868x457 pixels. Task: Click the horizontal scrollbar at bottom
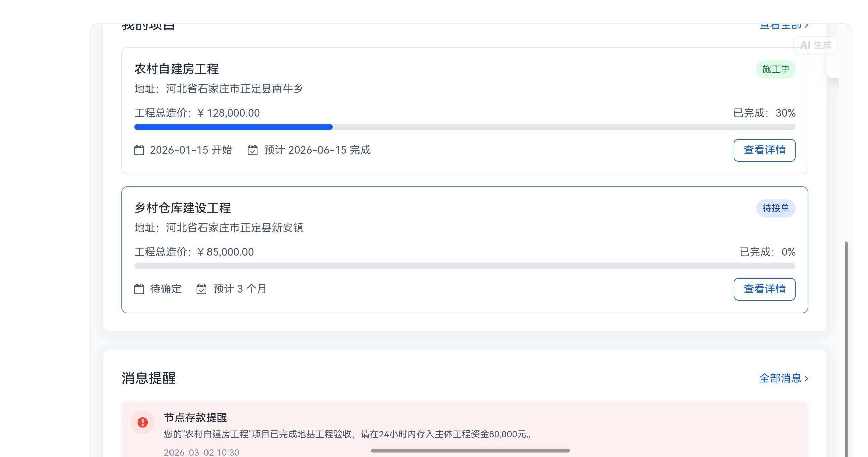coord(470,451)
